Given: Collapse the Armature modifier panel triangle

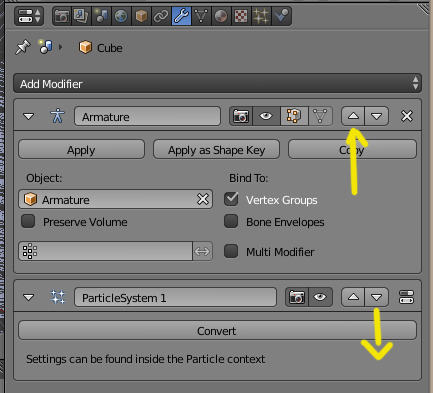Looking at the screenshot, I should click(29, 116).
